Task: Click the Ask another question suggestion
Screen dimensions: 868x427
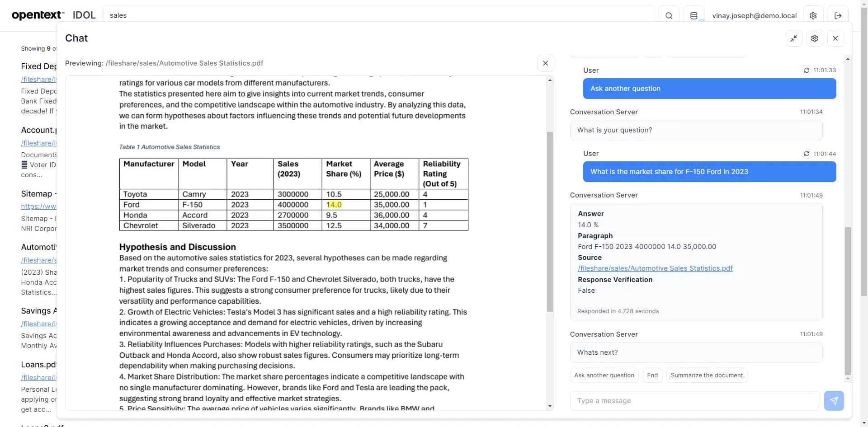Action: coord(604,375)
